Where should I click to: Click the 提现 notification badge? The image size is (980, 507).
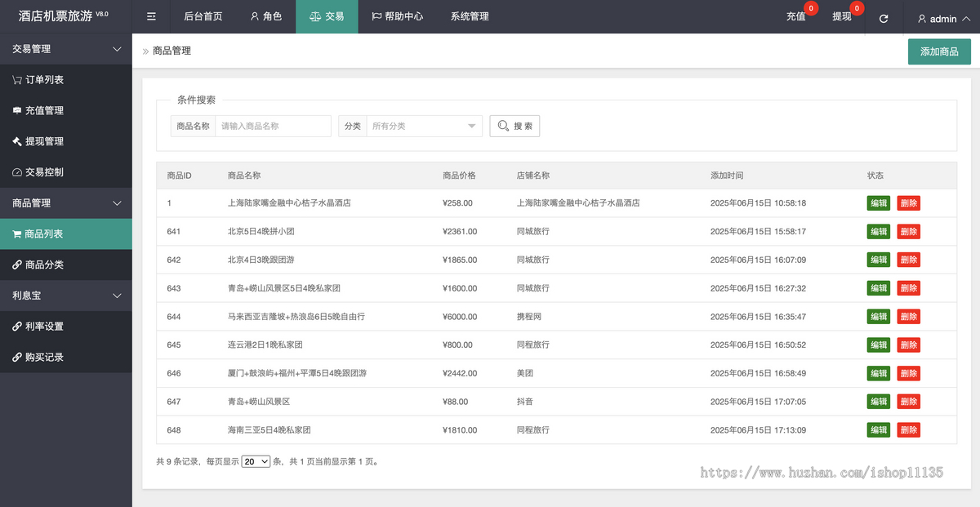(857, 8)
